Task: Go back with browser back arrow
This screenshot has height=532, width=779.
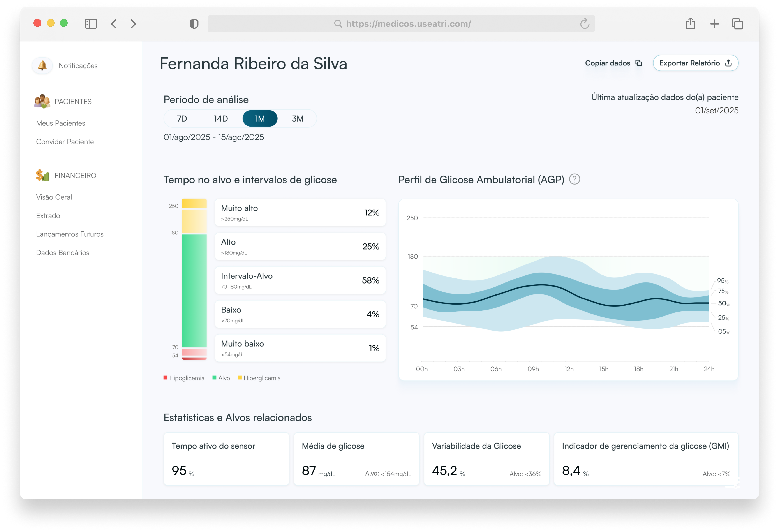Action: [114, 24]
